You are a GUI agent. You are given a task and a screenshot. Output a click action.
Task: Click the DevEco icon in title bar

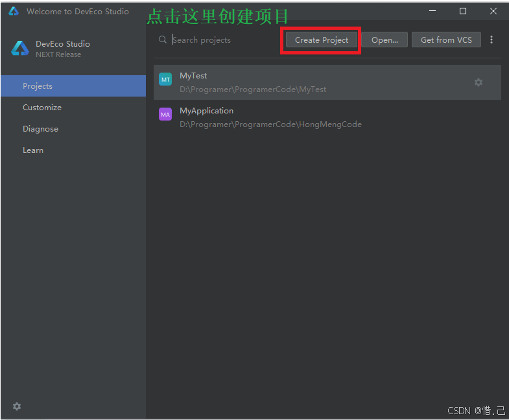point(14,12)
